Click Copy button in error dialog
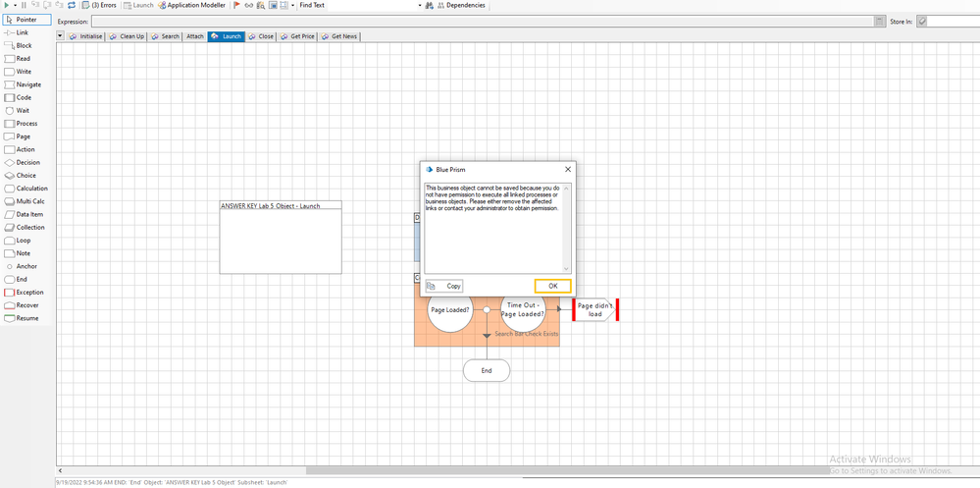 pos(445,286)
